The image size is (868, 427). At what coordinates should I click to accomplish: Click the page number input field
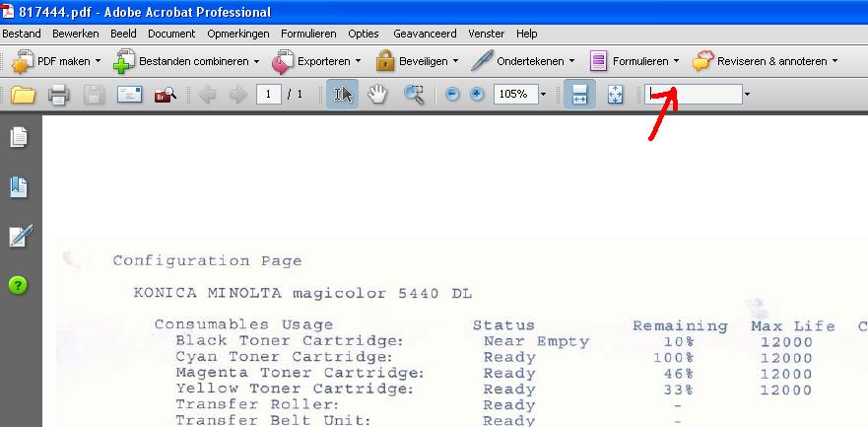[269, 94]
